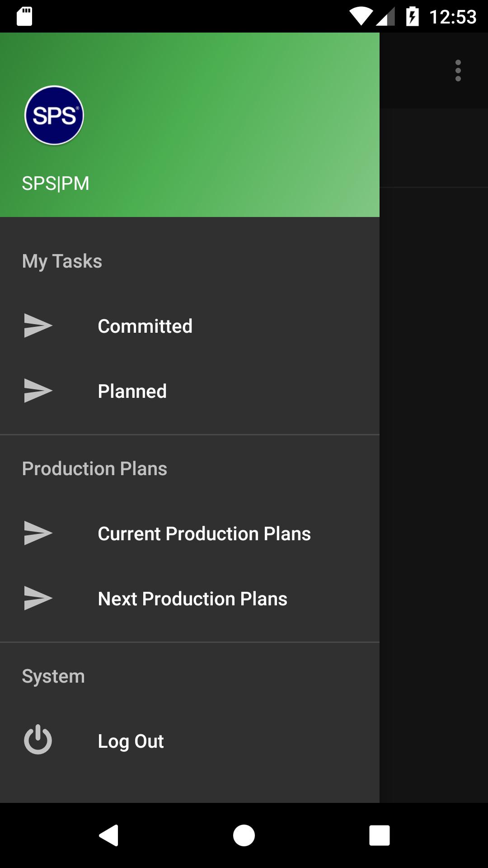Tap the Android back button
This screenshot has height=868, width=488.
(109, 835)
